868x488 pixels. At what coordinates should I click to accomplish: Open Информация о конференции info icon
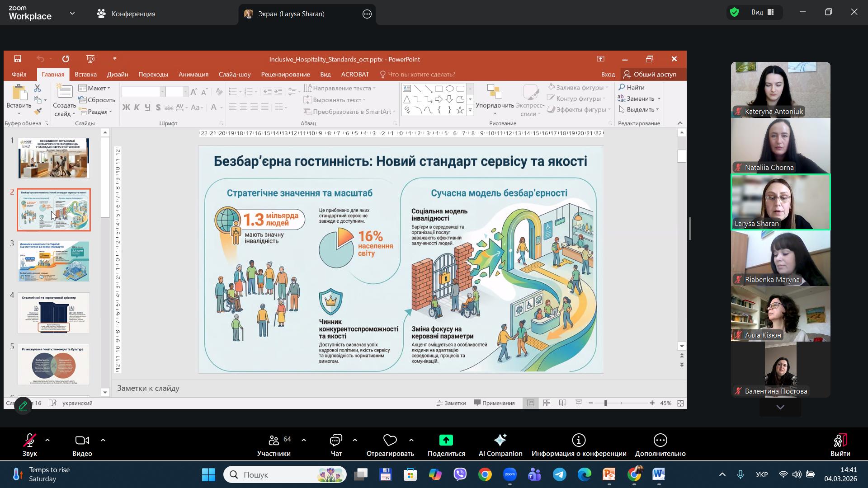pyautogui.click(x=579, y=441)
